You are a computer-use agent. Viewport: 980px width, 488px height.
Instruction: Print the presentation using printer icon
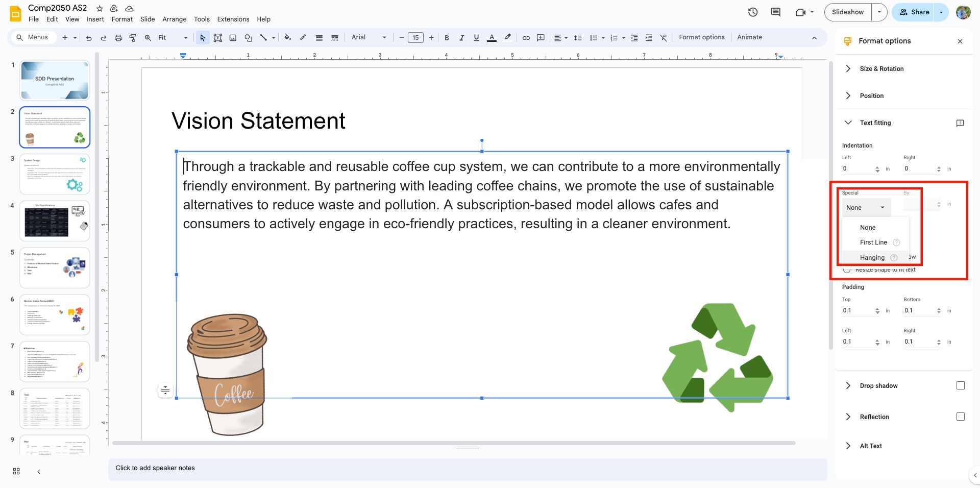point(118,38)
